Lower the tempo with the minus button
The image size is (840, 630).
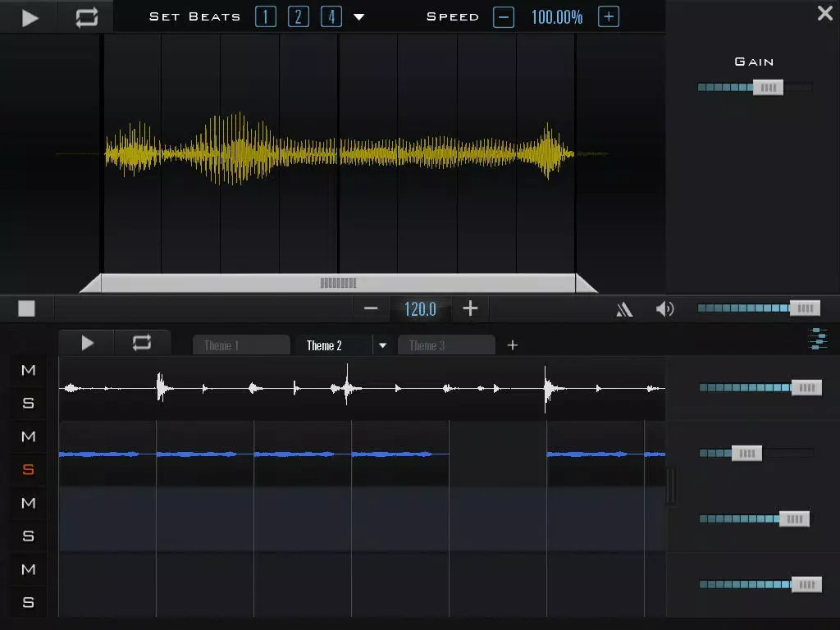point(371,308)
